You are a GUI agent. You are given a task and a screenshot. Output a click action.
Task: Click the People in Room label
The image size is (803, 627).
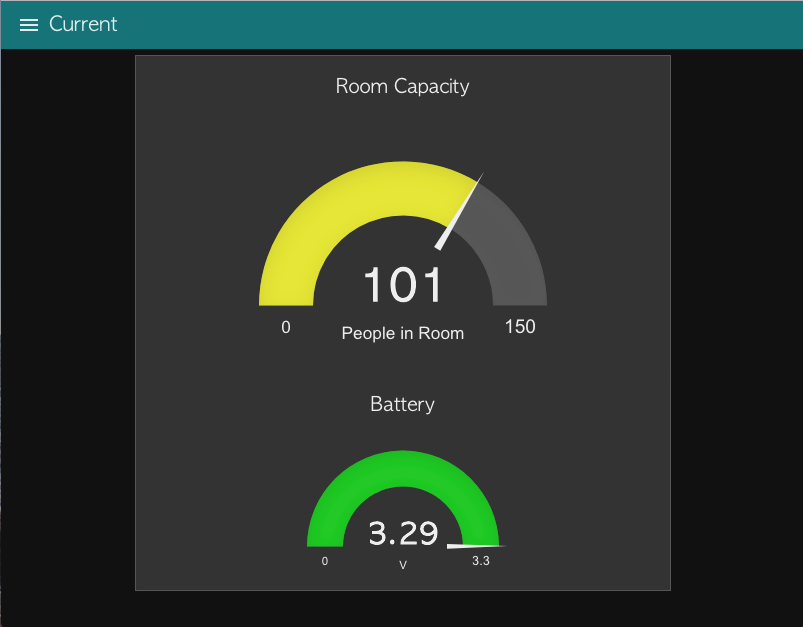pos(403,333)
